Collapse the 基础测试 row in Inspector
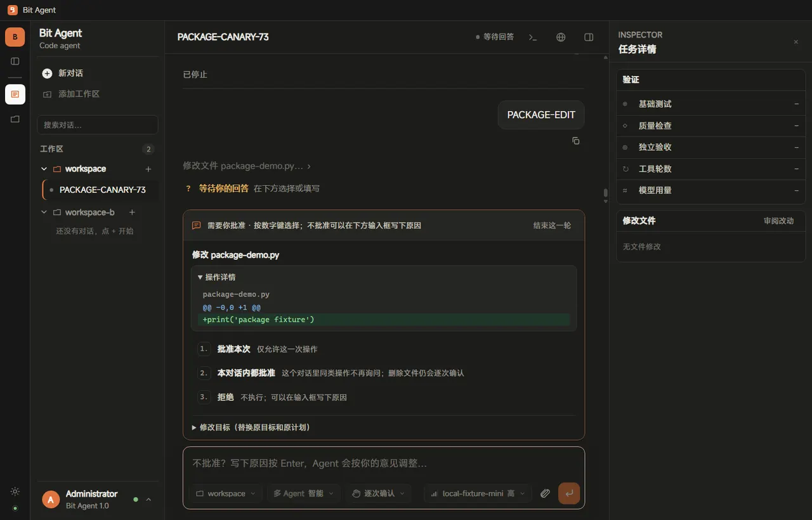 point(710,104)
